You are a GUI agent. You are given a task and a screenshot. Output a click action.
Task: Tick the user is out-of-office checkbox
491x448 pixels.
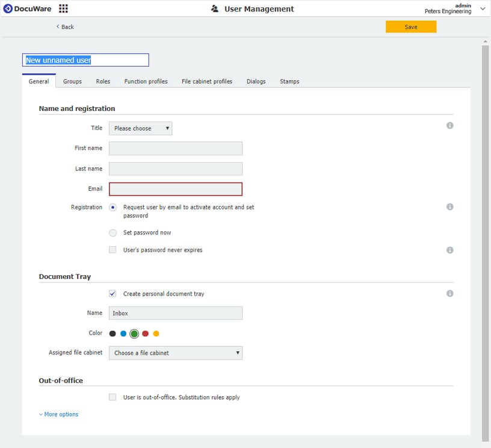[113, 397]
